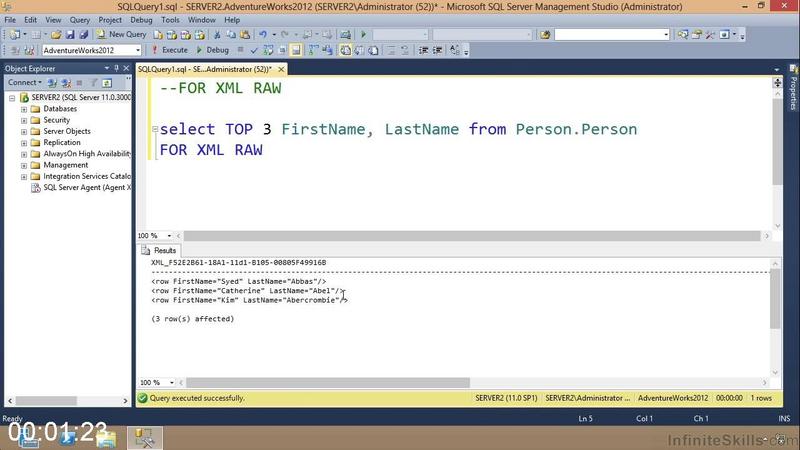Expand the Security folder
The width and height of the screenshot is (800, 450).
click(x=24, y=120)
